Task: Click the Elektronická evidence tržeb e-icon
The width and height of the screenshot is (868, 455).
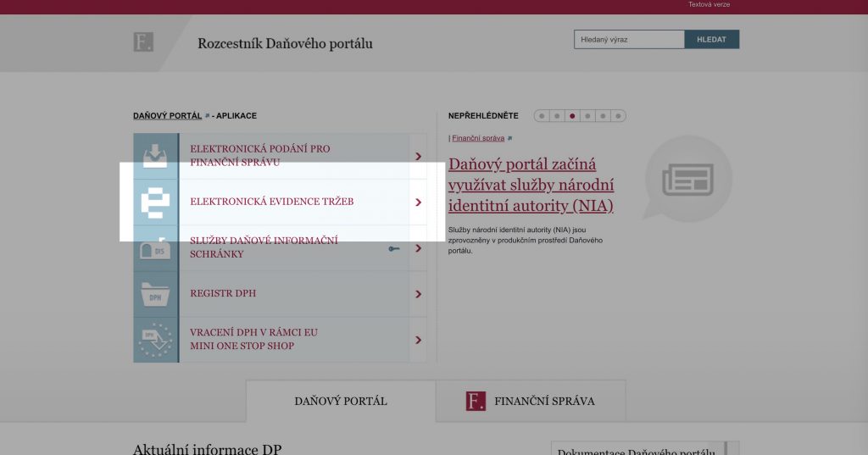Action: 155,203
